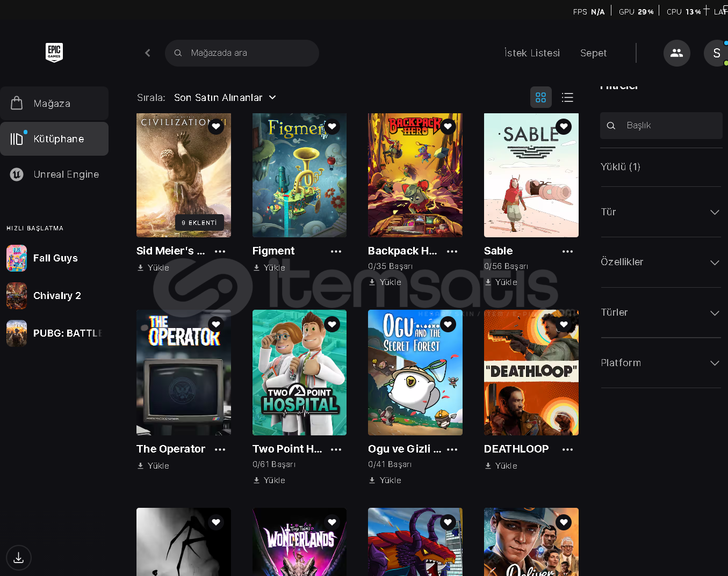The height and width of the screenshot is (576, 728).
Task: Open Two Point Hospital cover thumbnail
Action: click(299, 373)
